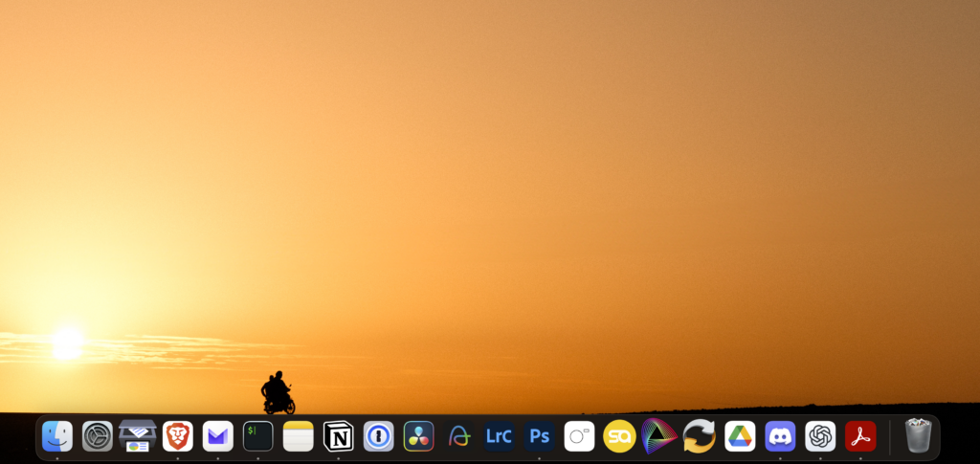
Task: Launch Adobe Acrobat
Action: coord(860,436)
